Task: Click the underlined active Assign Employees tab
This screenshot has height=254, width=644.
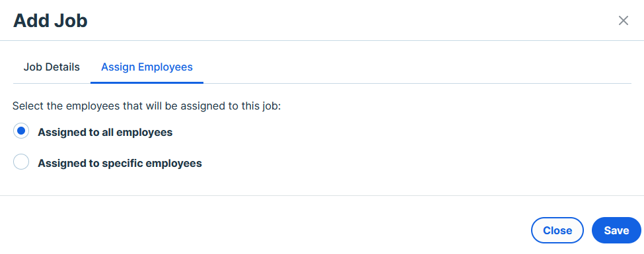Action: coord(147,67)
